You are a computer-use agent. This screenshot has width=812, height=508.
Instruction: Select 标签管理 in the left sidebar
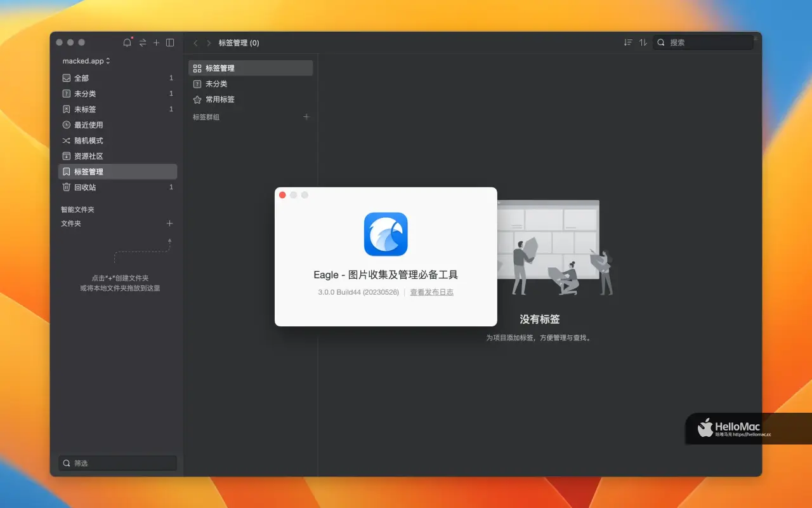[x=117, y=171]
